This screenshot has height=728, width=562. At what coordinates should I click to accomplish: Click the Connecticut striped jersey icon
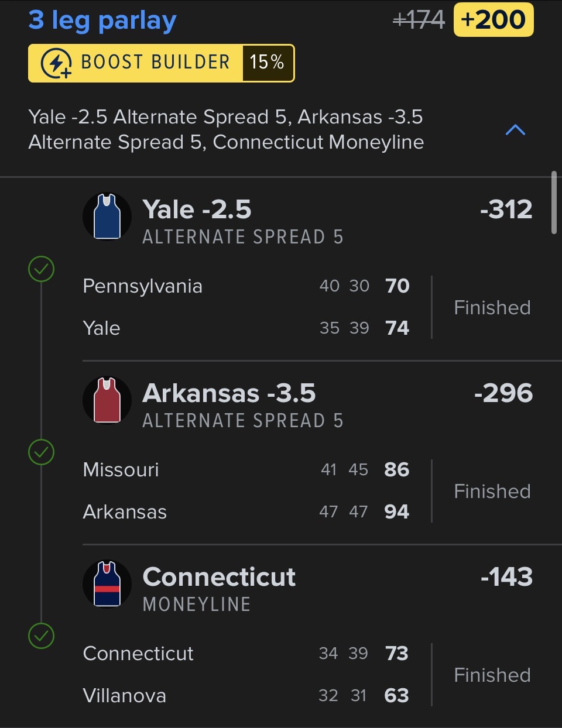click(107, 584)
